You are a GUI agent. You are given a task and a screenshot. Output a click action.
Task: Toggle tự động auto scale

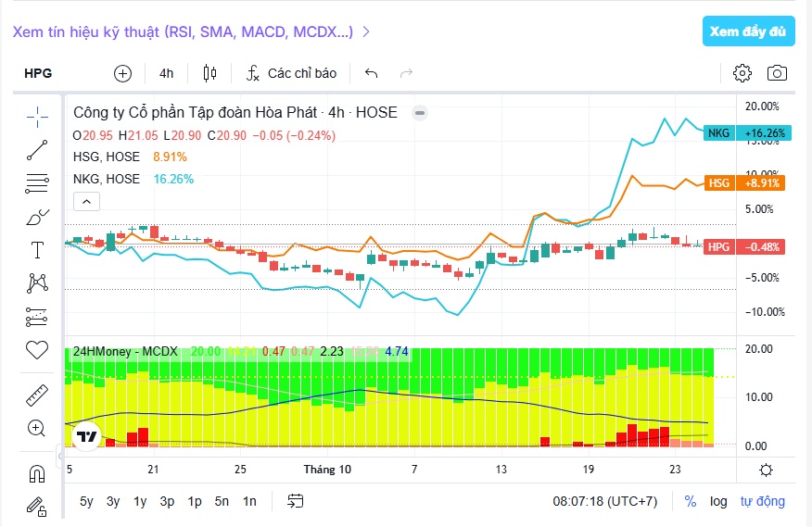tap(762, 501)
